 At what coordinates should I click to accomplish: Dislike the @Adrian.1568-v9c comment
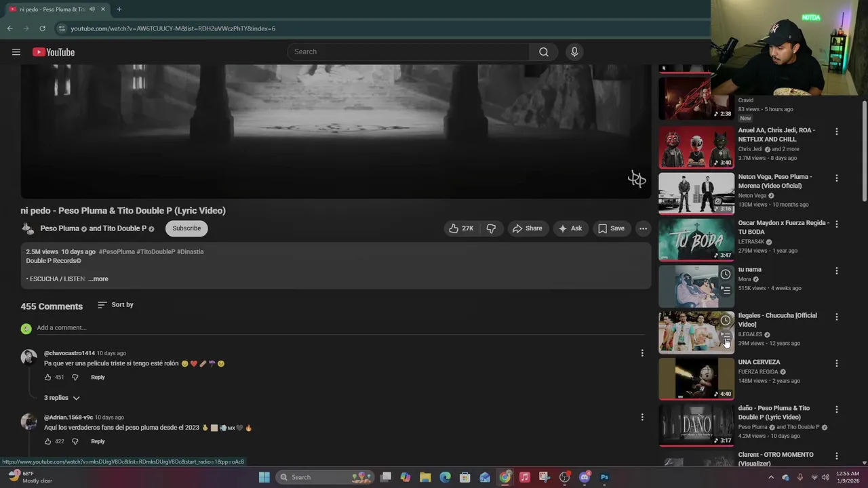pyautogui.click(x=75, y=442)
